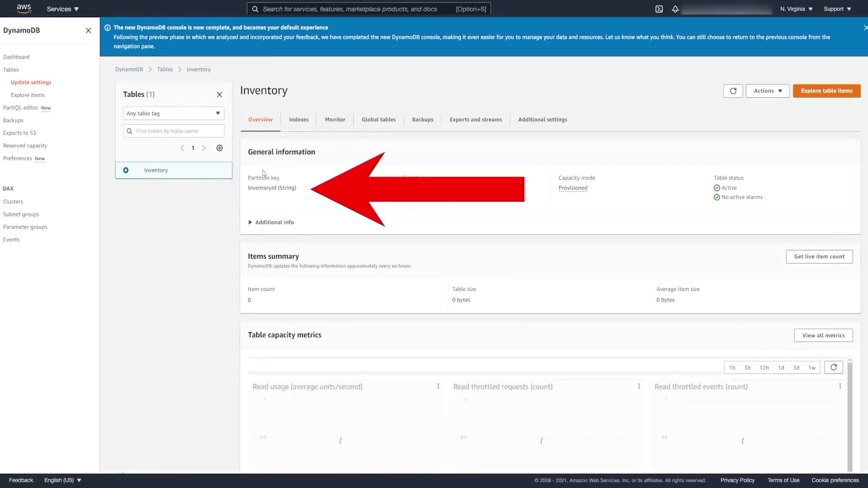Click the notifications bell icon

coord(675,9)
